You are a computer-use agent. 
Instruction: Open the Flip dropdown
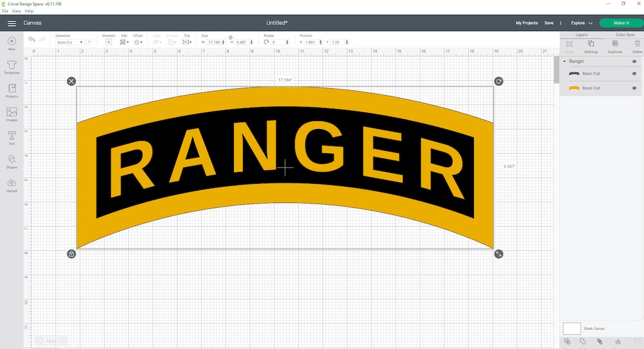coord(187,42)
